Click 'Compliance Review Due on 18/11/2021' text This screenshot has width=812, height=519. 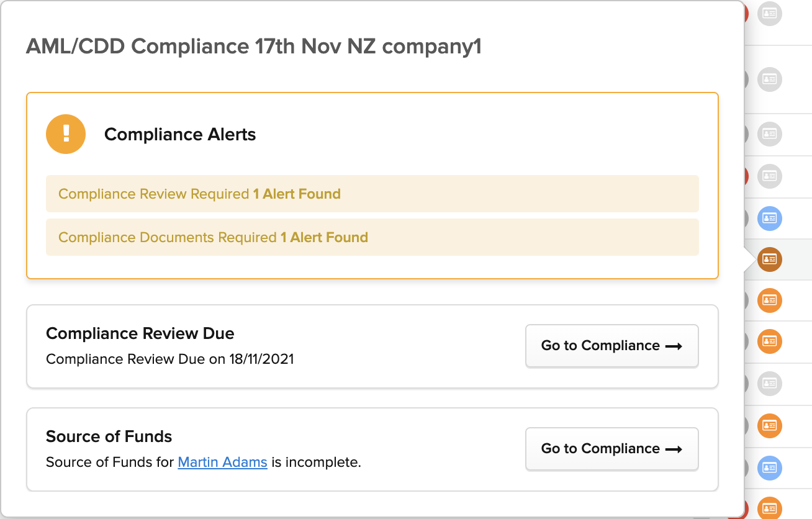[170, 359]
